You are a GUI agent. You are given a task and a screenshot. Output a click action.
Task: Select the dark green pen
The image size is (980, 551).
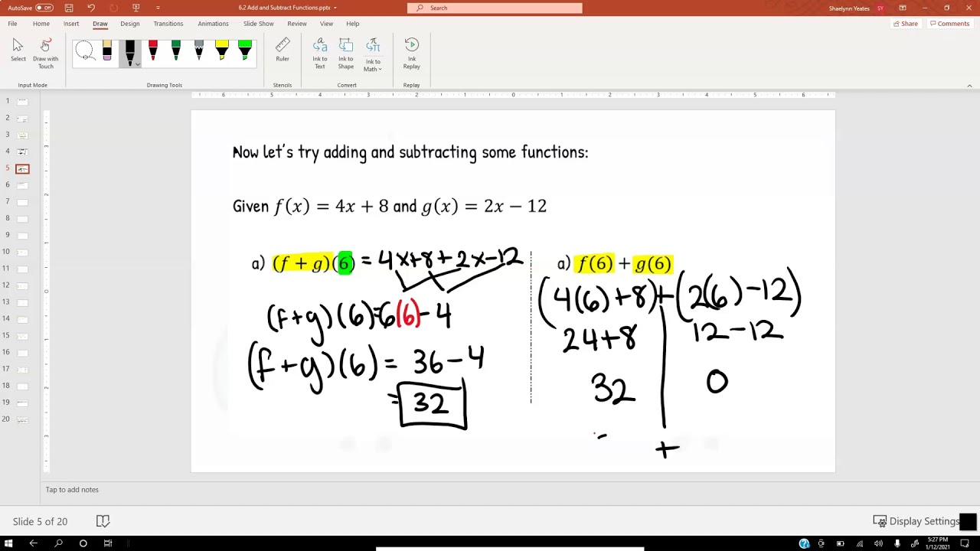tap(176, 52)
